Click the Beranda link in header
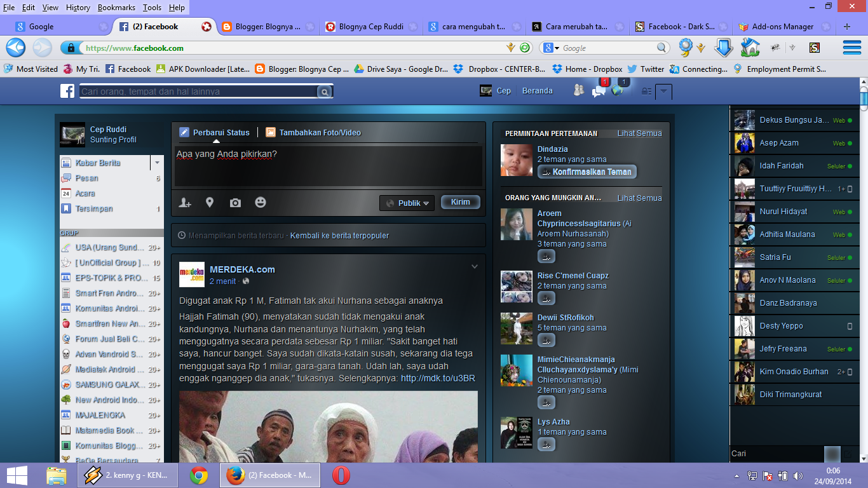This screenshot has height=488, width=868. pyautogui.click(x=538, y=91)
